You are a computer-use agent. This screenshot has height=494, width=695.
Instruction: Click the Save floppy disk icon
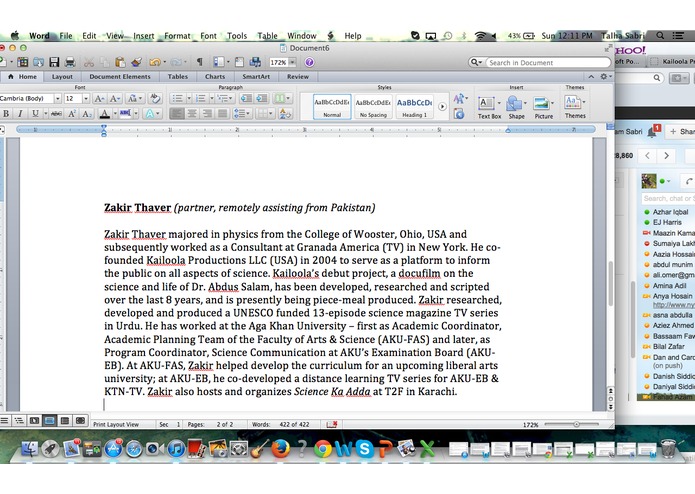54,62
